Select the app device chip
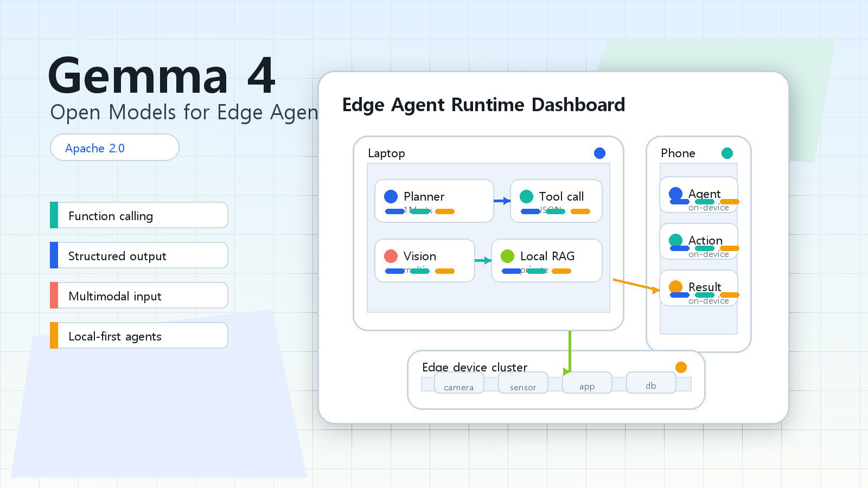The width and height of the screenshot is (868, 488). pyautogui.click(x=587, y=383)
